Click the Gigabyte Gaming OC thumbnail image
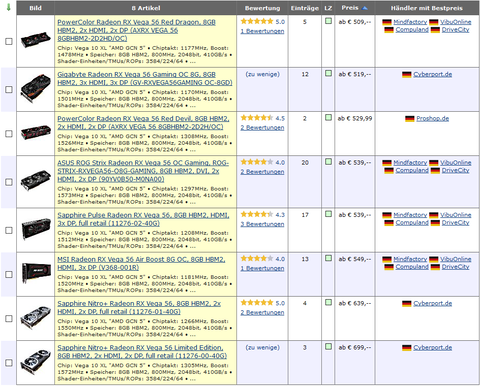 point(36,88)
